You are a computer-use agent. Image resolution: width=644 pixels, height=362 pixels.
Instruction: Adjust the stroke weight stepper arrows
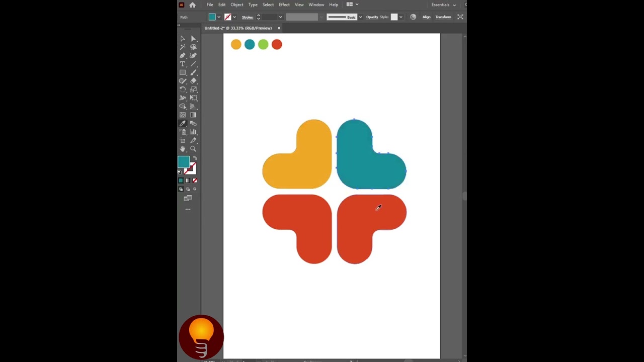[259, 17]
